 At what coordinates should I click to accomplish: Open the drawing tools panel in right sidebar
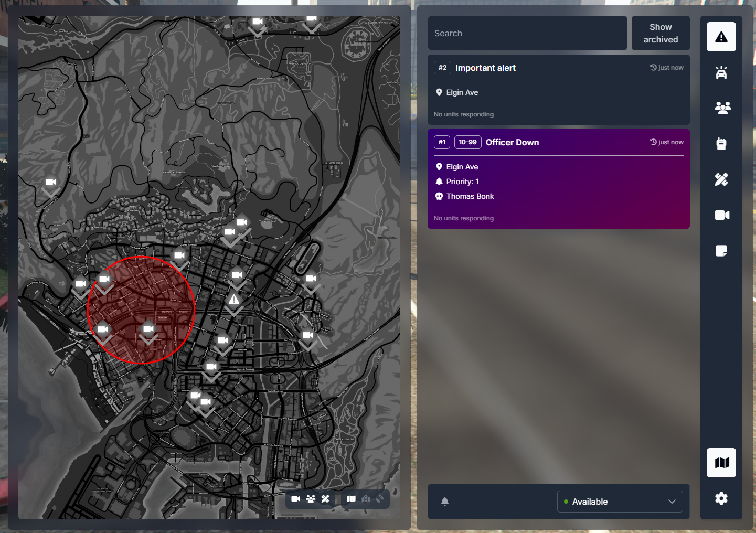point(721,179)
